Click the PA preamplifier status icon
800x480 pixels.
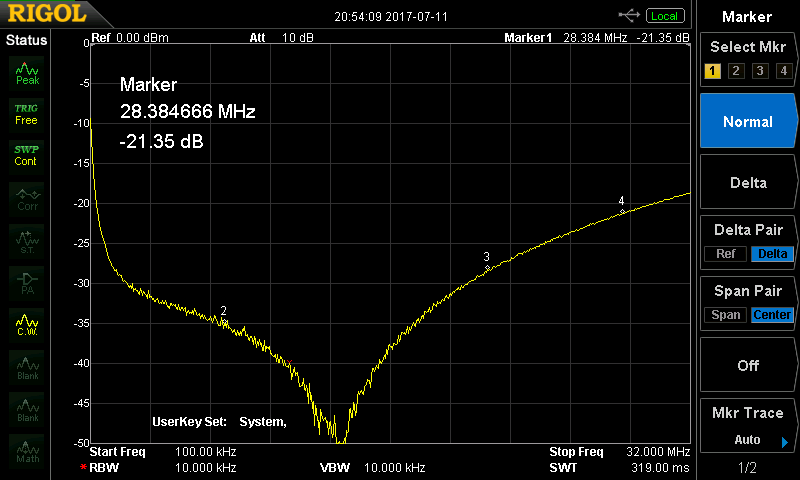(27, 282)
